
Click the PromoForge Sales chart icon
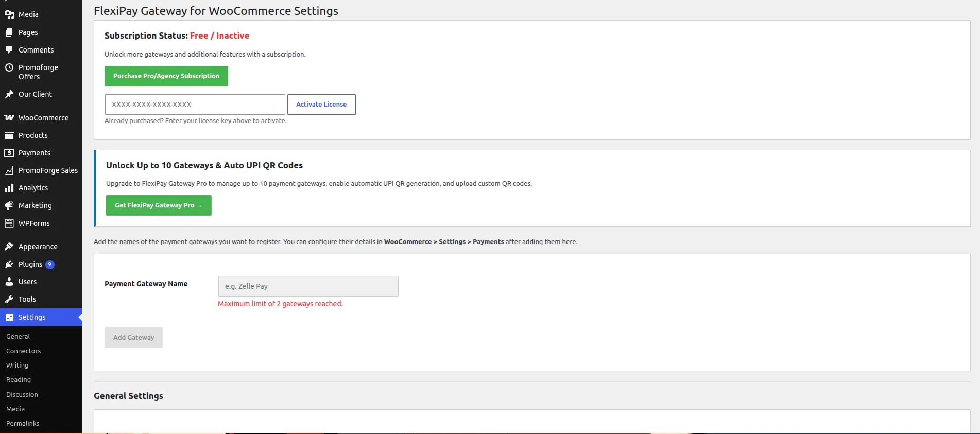pyautogui.click(x=9, y=170)
